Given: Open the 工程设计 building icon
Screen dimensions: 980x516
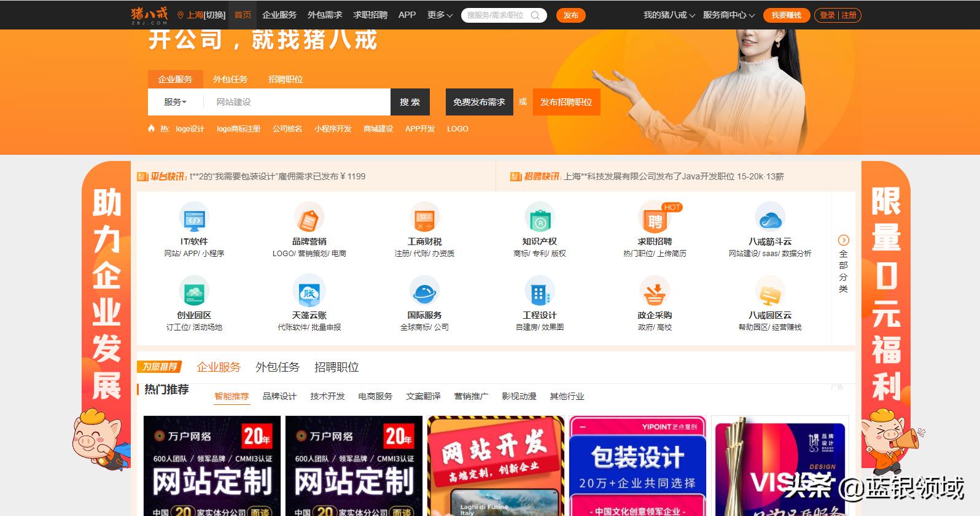Looking at the screenshot, I should [x=540, y=291].
